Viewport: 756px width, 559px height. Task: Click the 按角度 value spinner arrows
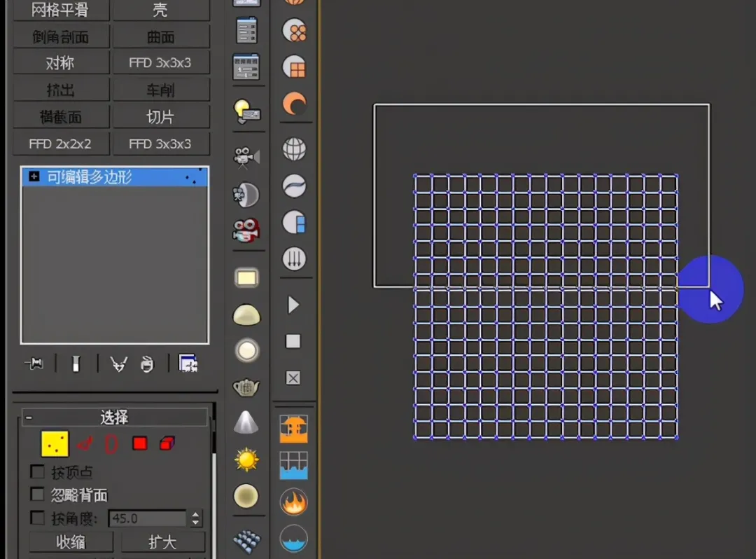(195, 518)
